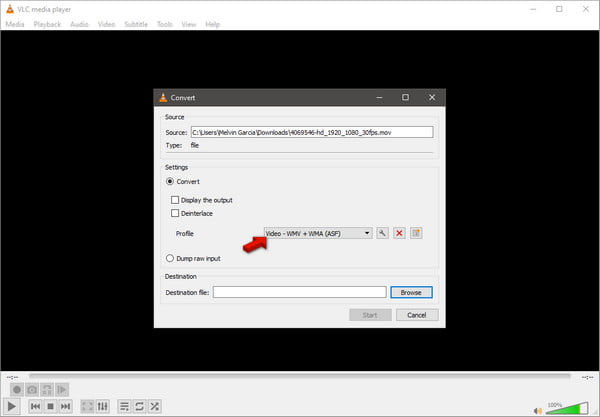Open the View menu
Screen dimensions: 600x417
(x=189, y=24)
